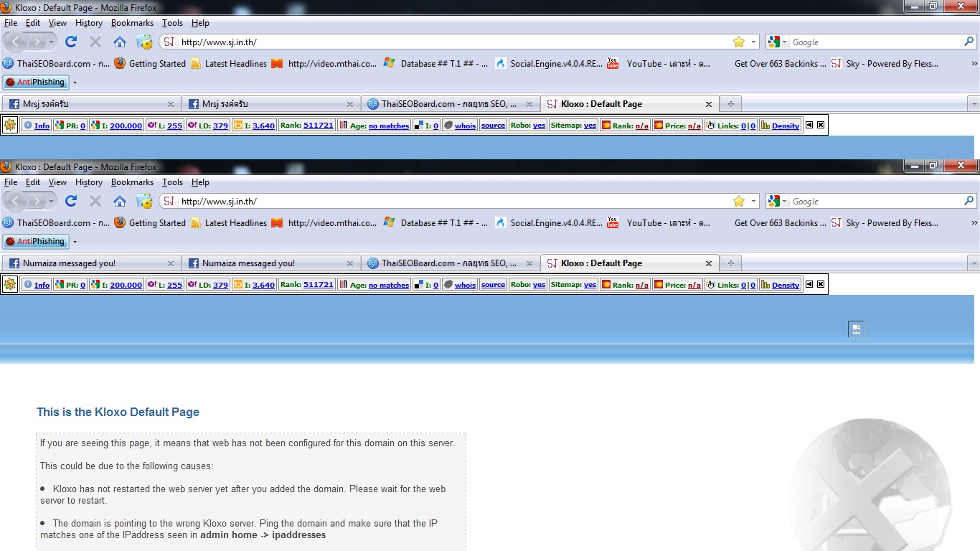Click the Density link in the lower window's SEO toolbar
980x551 pixels.
(x=786, y=285)
